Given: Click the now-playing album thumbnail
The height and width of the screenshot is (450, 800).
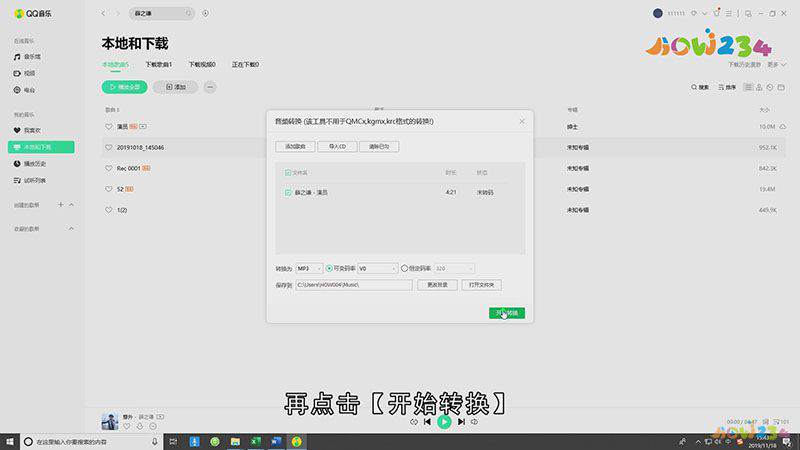Looking at the screenshot, I should pos(110,421).
